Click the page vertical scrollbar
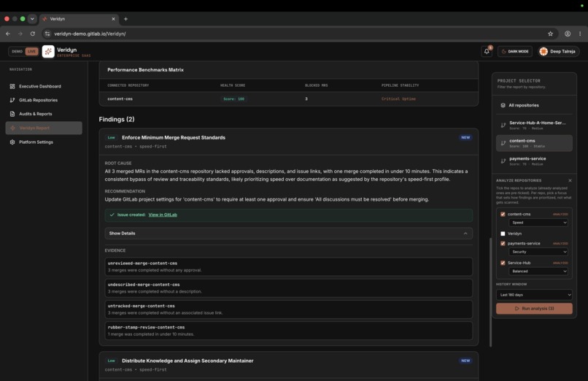The width and height of the screenshot is (588, 381). coord(490,293)
